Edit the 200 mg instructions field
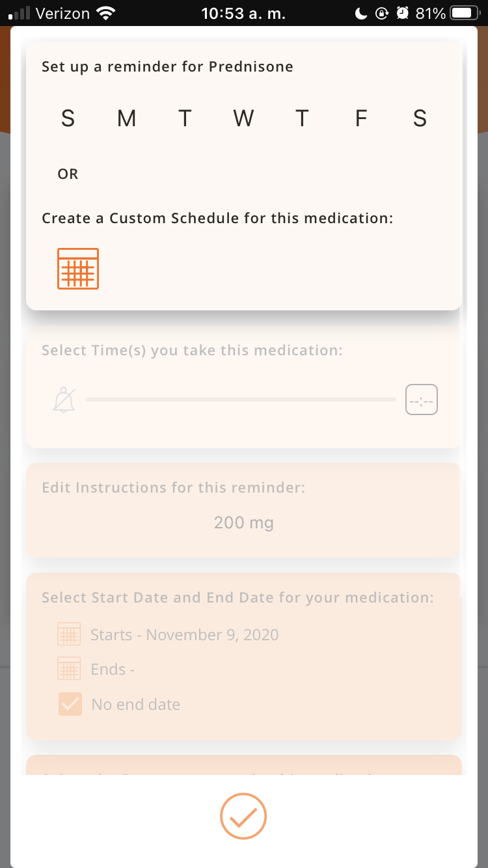Screen dimensions: 488x868 244,522
